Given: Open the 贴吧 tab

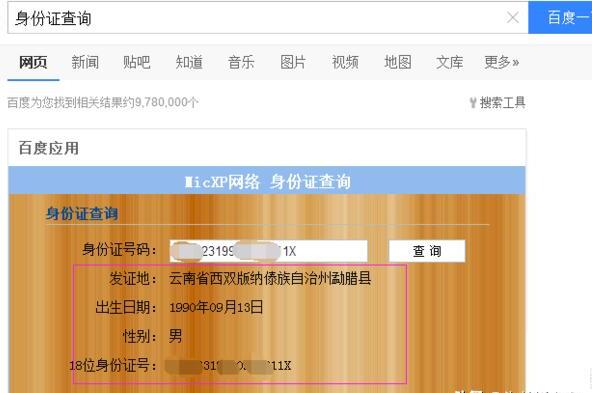Looking at the screenshot, I should (x=137, y=62).
